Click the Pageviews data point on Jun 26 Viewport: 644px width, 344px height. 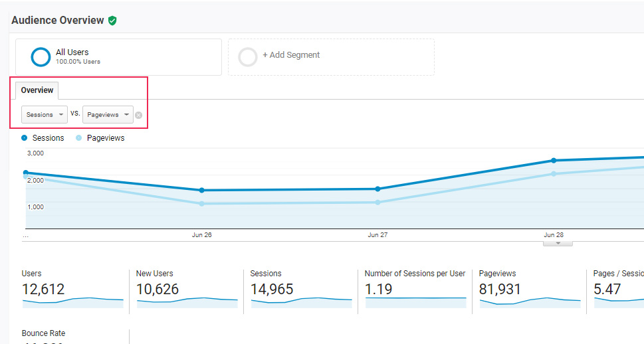[201, 204]
